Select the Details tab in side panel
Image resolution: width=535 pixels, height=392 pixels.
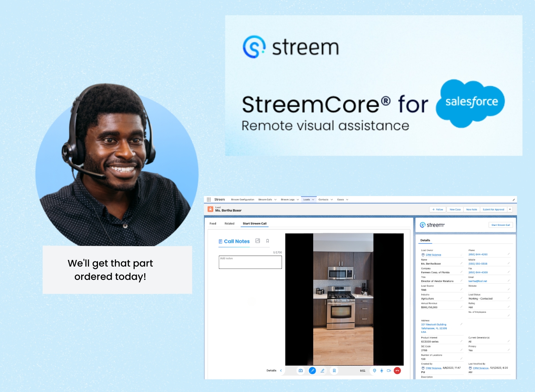click(425, 240)
